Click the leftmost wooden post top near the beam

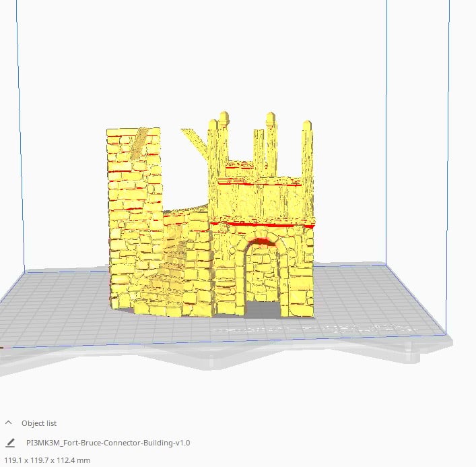[x=213, y=127]
